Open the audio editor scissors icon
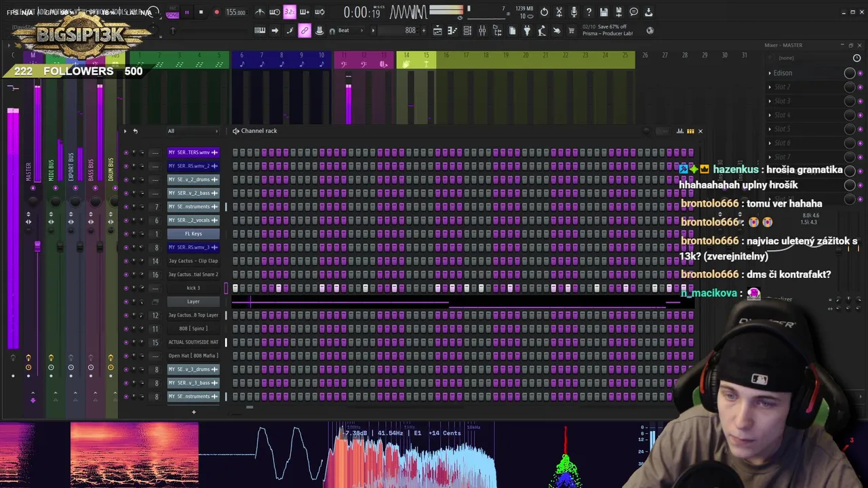Image resolution: width=868 pixels, height=488 pixels. [x=559, y=12]
